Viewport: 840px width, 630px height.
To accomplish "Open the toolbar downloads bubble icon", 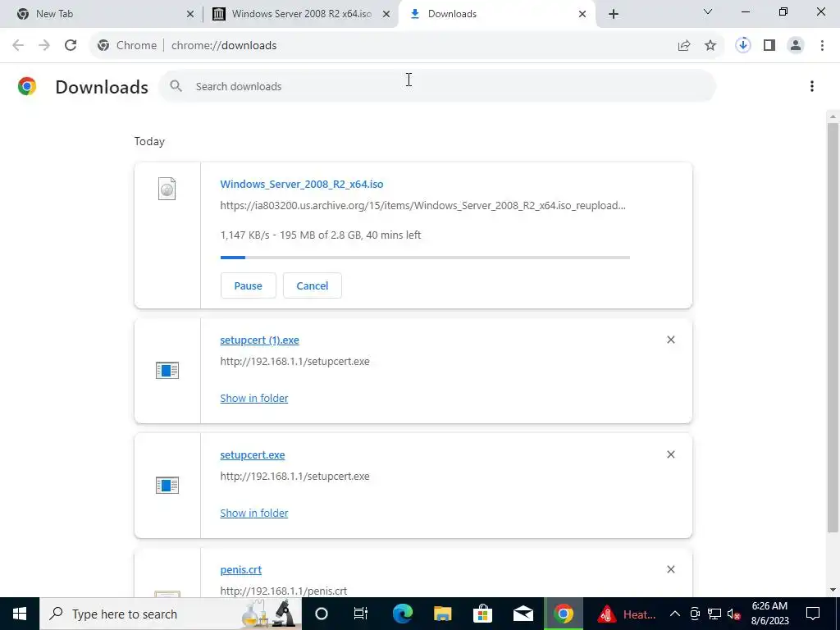I will coord(742,46).
